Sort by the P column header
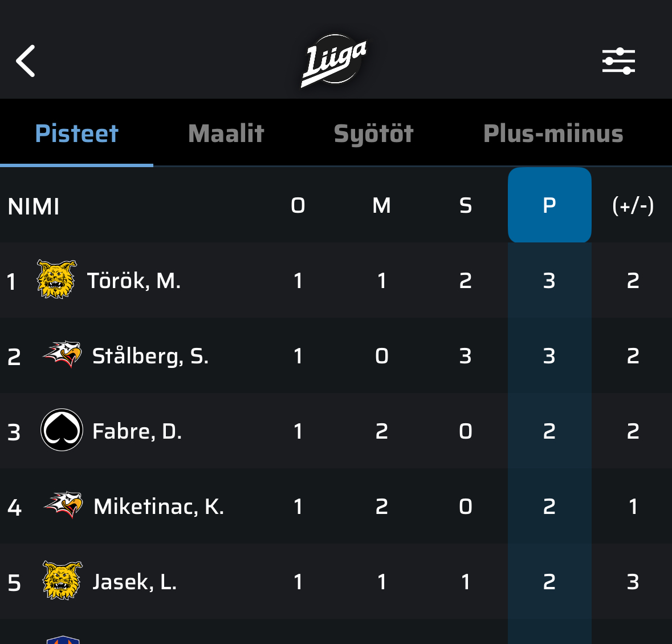 pyautogui.click(x=549, y=205)
